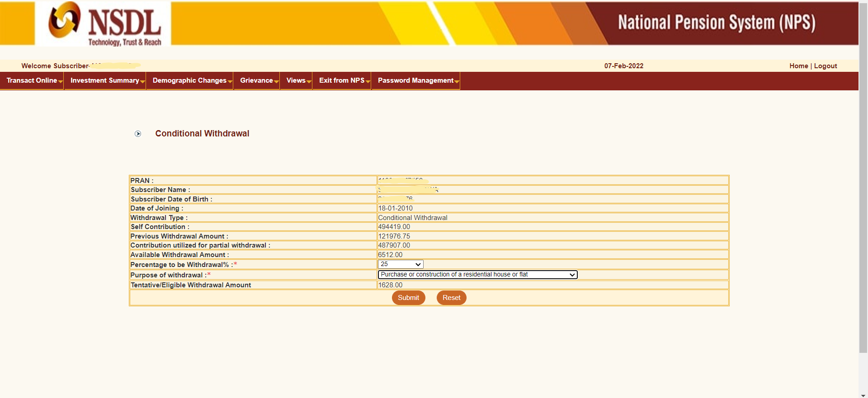
Task: Reset the withdrawal form
Action: 451,298
